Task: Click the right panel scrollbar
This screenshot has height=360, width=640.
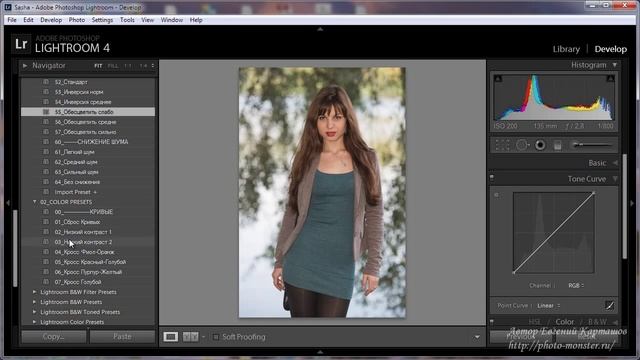Action: (x=624, y=206)
